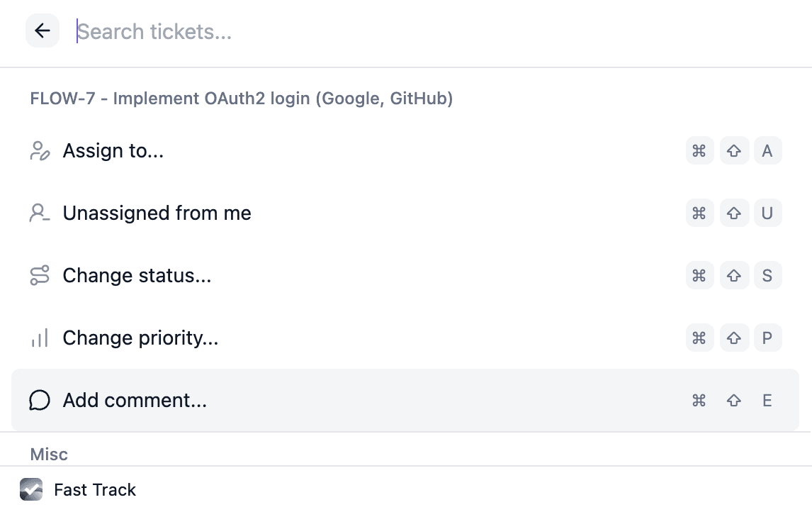Click the person-edit icon beside Assign to
812x512 pixels.
point(40,151)
